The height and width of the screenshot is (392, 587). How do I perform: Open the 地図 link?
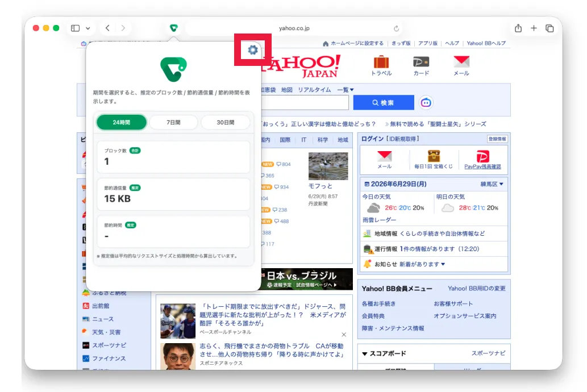click(287, 90)
